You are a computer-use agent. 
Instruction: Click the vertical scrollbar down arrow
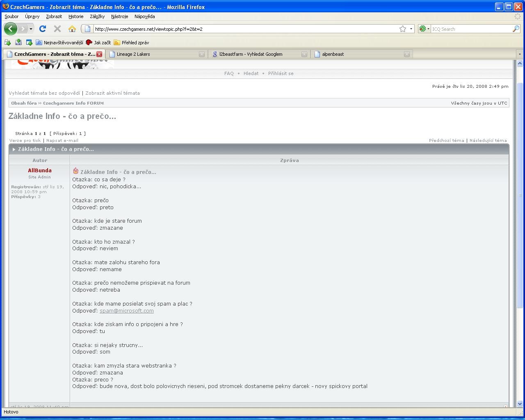coord(520,404)
